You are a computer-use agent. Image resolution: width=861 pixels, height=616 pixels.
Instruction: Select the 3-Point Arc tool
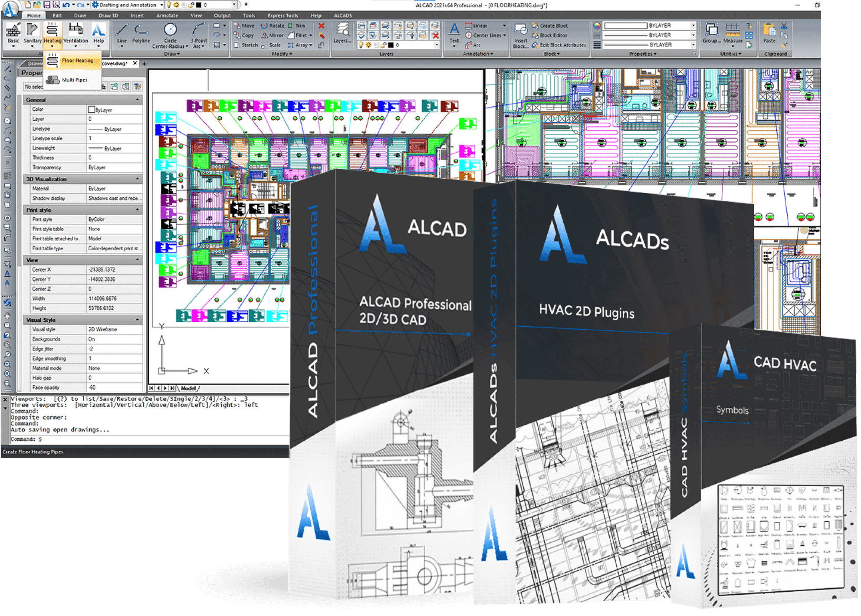click(199, 35)
